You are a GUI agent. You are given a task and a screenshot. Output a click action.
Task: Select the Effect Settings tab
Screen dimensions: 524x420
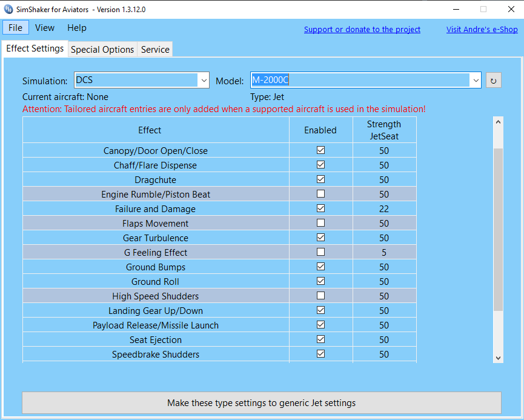[35, 48]
